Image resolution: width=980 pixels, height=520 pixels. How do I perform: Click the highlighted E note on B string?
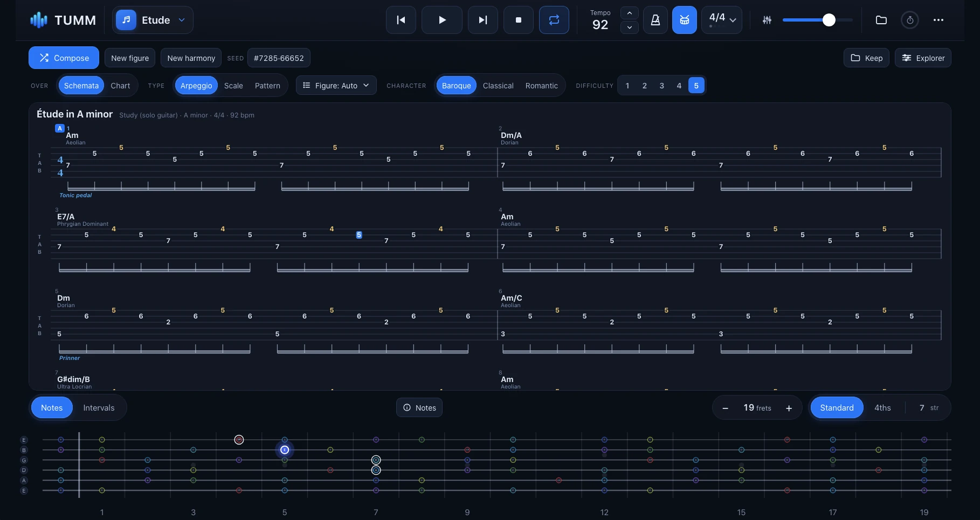pyautogui.click(x=285, y=450)
